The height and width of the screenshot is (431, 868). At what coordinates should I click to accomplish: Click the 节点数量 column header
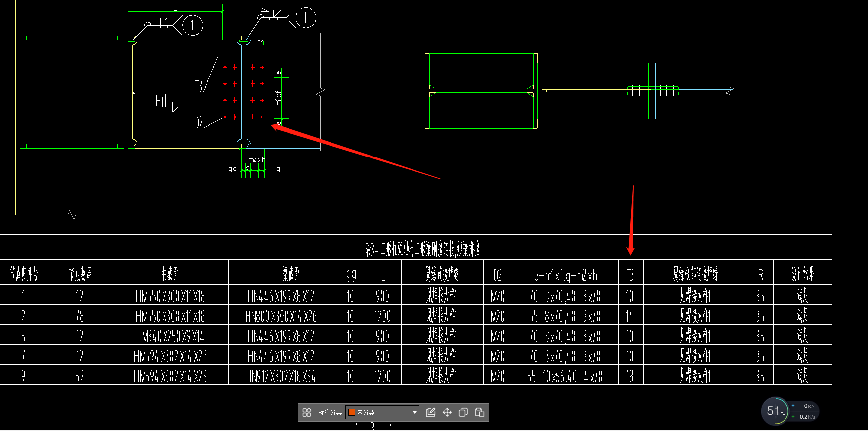(x=81, y=274)
